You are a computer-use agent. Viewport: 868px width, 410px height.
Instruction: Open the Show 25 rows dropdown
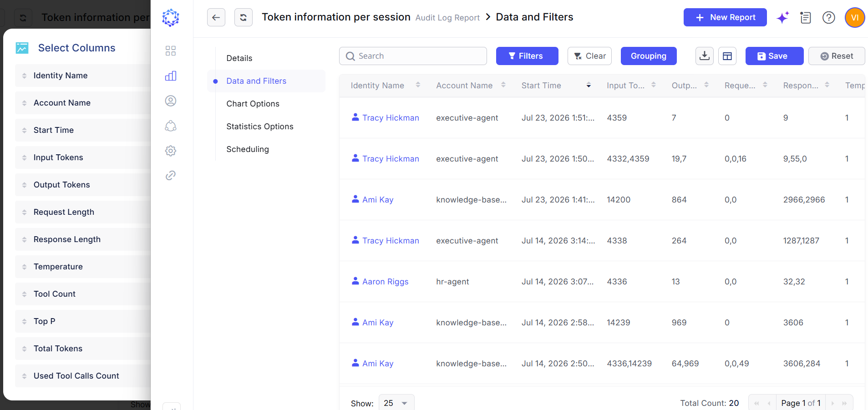[396, 403]
